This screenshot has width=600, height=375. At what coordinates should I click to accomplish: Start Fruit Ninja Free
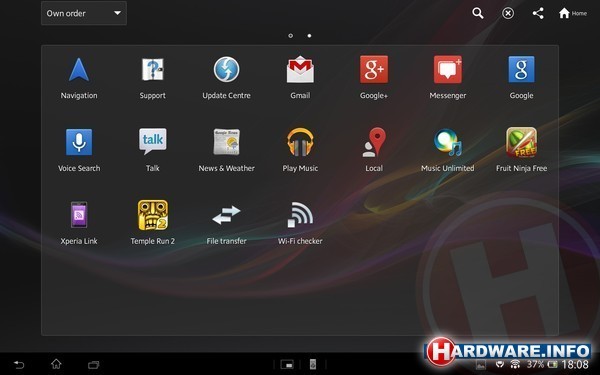[x=522, y=150]
